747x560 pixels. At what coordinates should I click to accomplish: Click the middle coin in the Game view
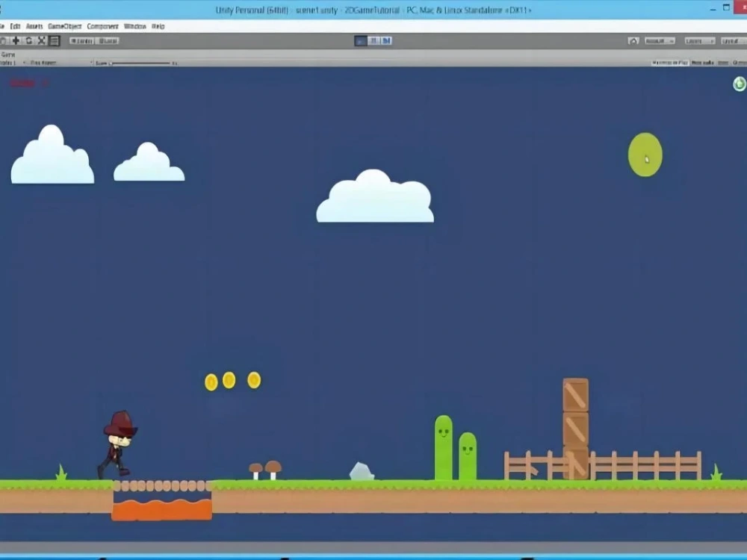[x=230, y=381]
